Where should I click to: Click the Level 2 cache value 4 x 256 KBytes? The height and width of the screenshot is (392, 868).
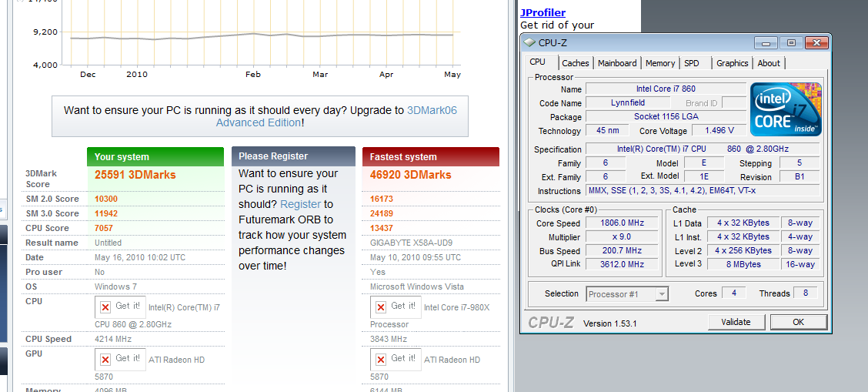tap(743, 250)
